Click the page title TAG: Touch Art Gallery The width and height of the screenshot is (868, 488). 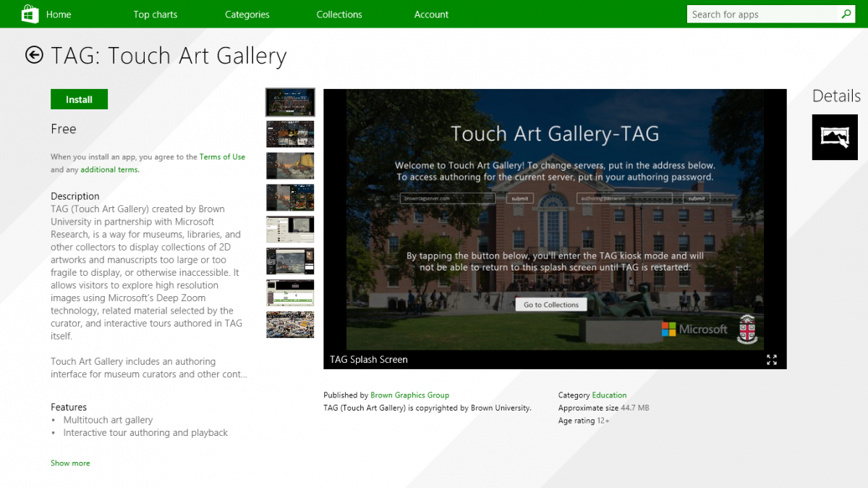pos(169,56)
